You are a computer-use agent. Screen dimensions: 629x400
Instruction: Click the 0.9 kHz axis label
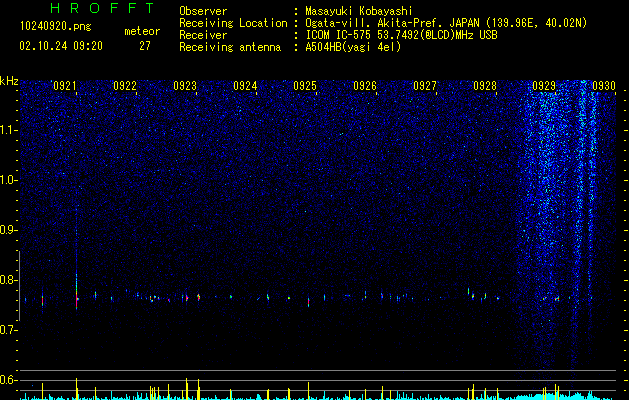8,230
